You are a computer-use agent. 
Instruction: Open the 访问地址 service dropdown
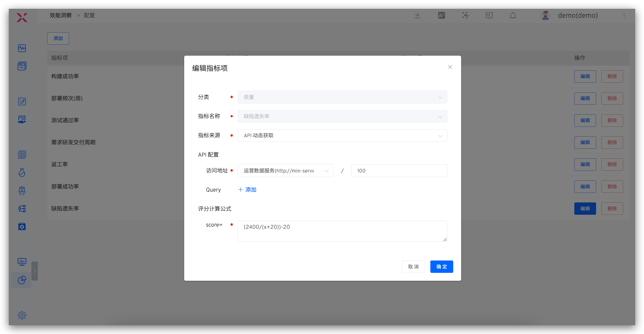coord(285,170)
